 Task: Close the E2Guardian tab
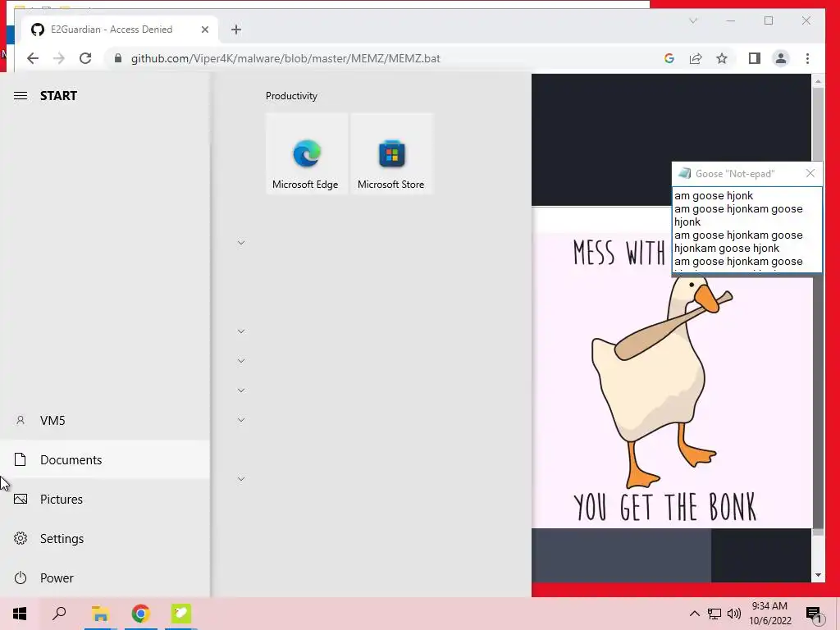tap(204, 30)
